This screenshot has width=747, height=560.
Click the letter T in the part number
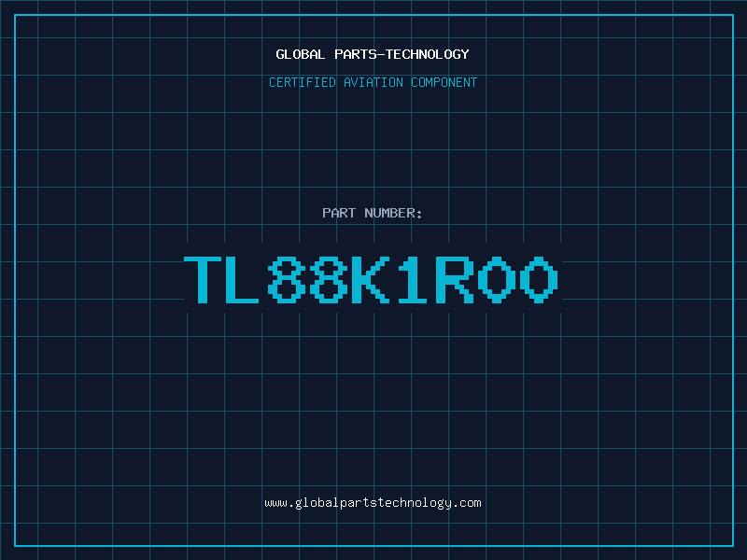pos(203,279)
